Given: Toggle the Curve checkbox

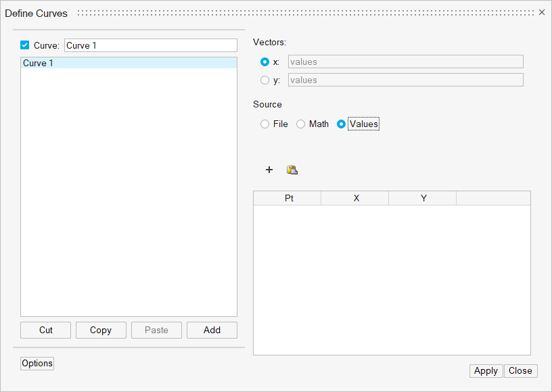Looking at the screenshot, I should [x=25, y=45].
